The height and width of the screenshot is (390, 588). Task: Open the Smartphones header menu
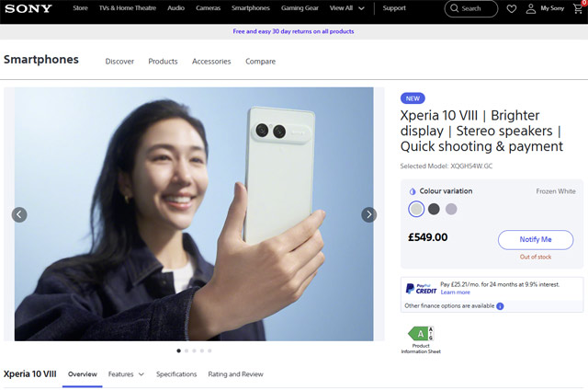[x=251, y=8]
